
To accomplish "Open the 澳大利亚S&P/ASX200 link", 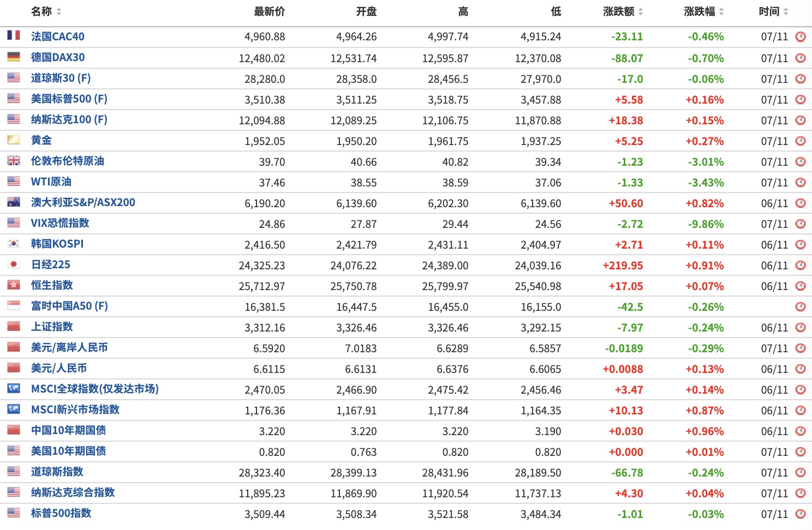I will 83,202.
